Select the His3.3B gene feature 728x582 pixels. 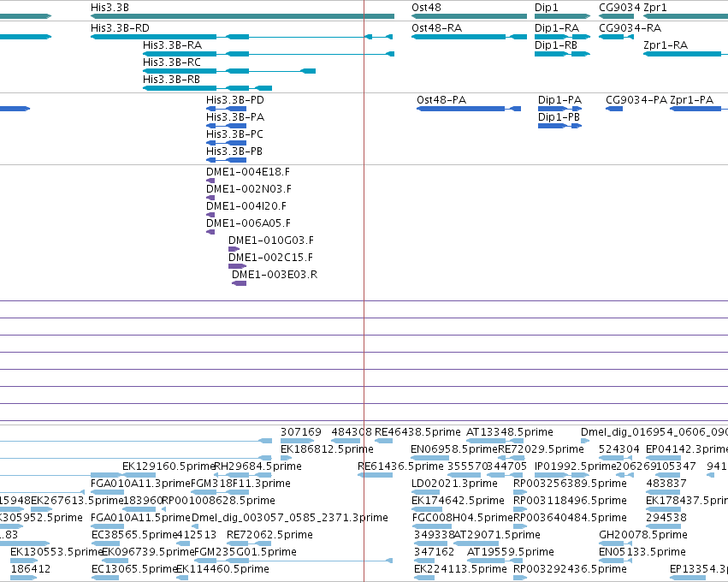(242, 16)
